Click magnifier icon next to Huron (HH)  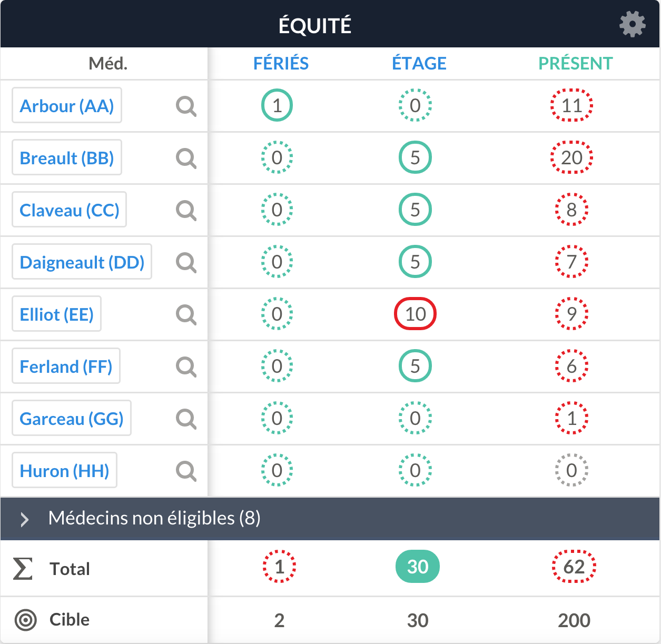pos(186,471)
